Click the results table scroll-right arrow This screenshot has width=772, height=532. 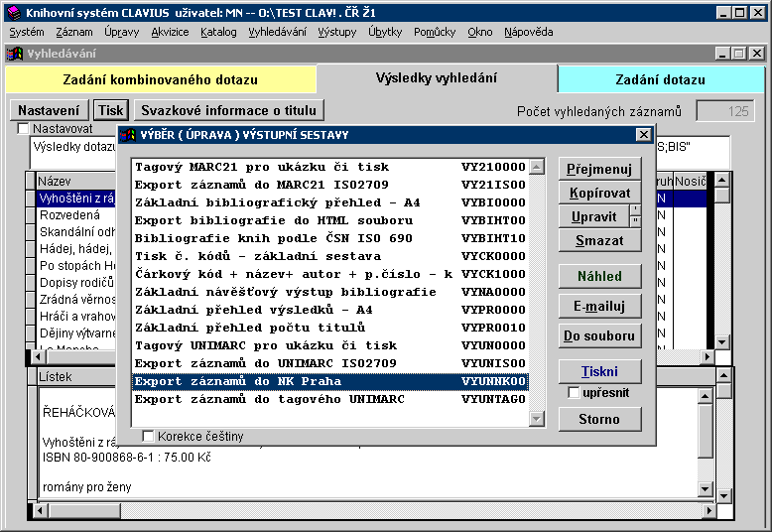click(708, 356)
